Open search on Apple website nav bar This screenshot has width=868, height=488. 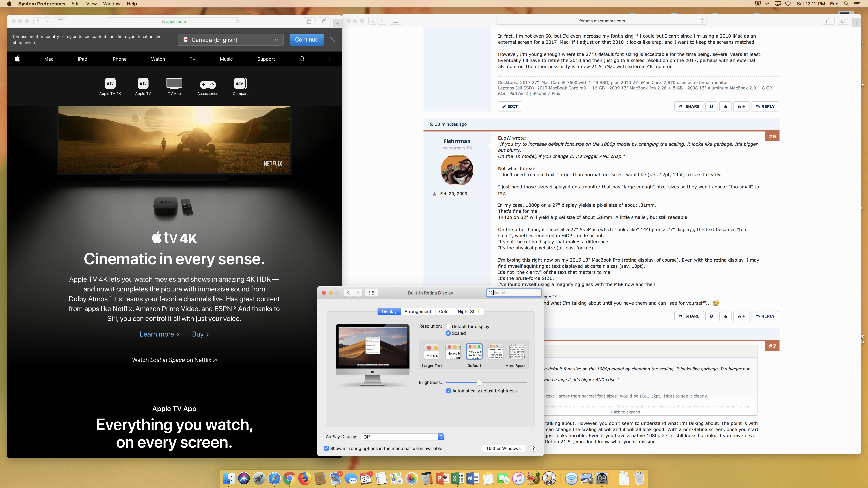302,59
